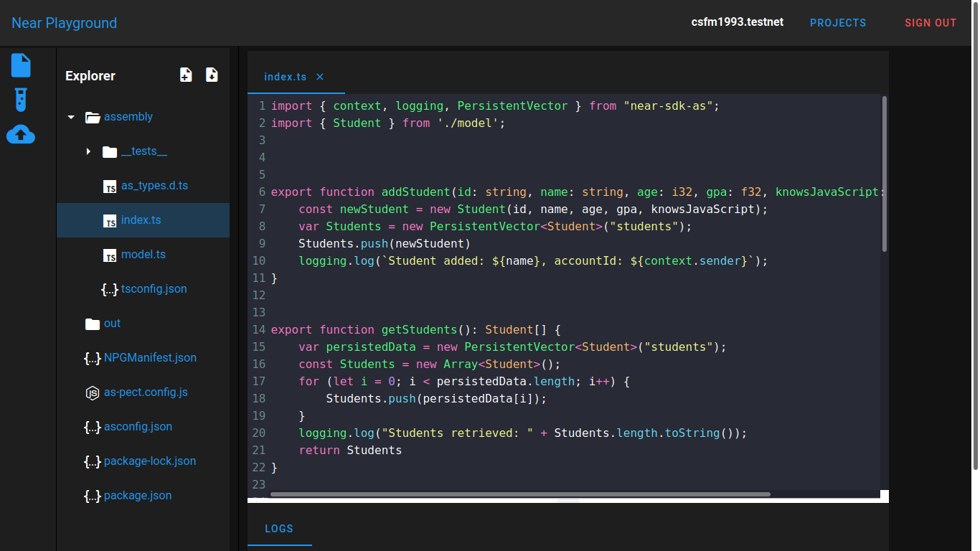Click line number 12 in the gutter
This screenshot has height=551, width=980.
(258, 295)
